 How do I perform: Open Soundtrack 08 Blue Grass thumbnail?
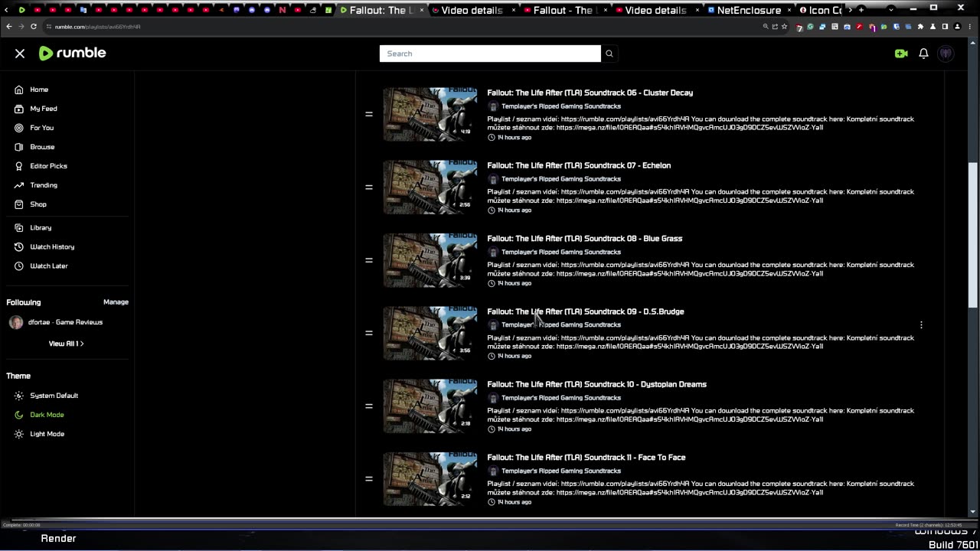(430, 260)
